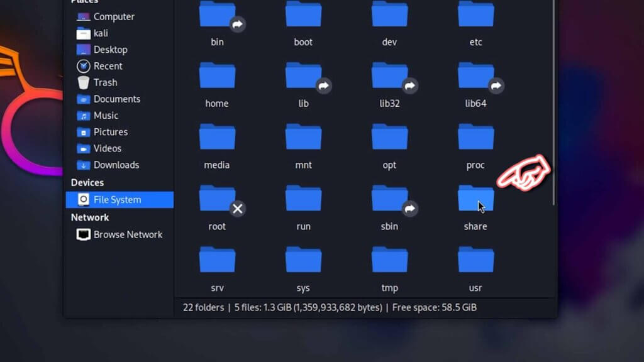Select the locked root folder
Screen dimensions: 644x362
217,198
